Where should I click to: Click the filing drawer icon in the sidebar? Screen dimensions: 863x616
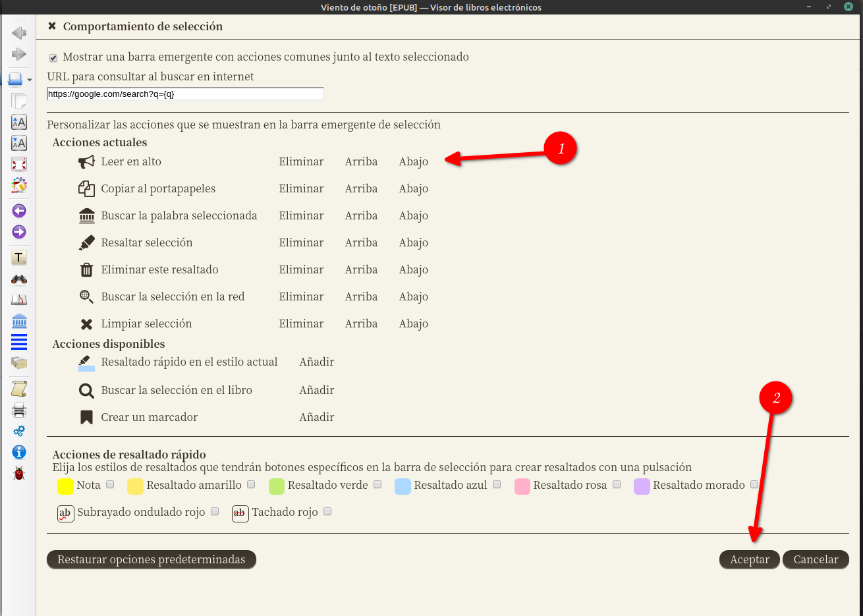coord(19,363)
